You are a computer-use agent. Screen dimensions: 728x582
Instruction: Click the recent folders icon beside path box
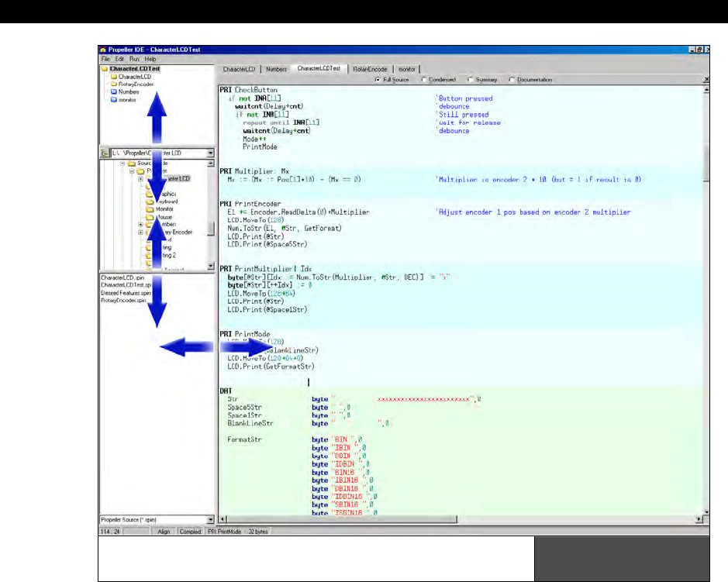point(105,153)
